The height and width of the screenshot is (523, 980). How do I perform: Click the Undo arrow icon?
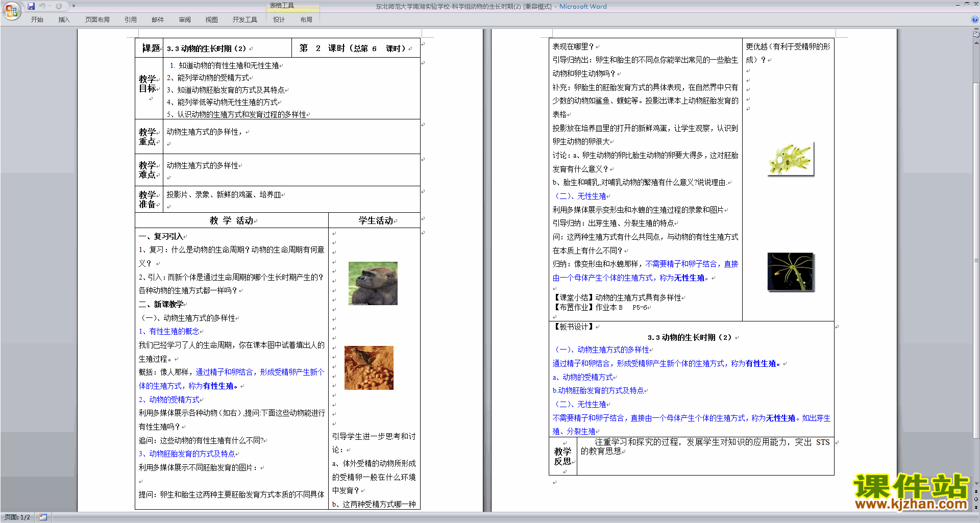point(42,6)
